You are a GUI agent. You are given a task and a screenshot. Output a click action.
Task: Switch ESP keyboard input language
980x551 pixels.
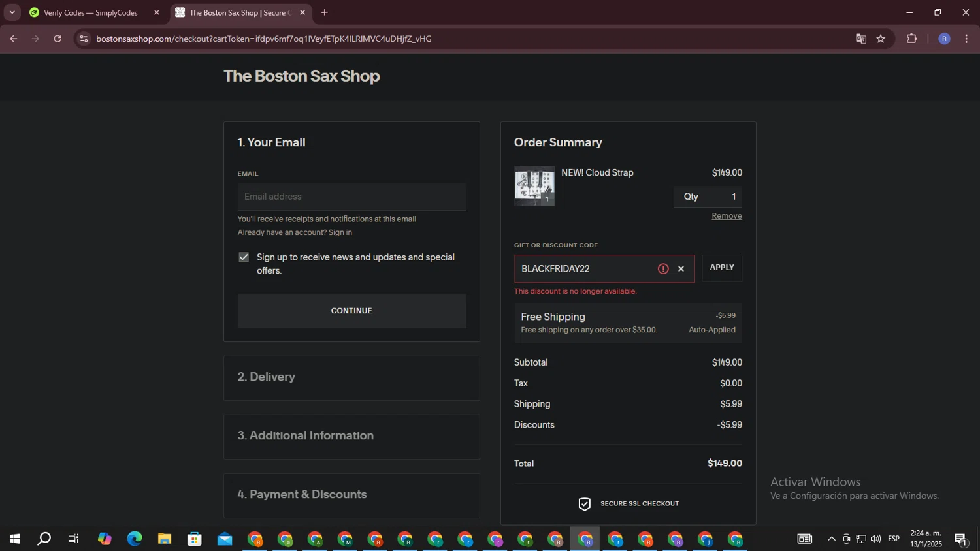(894, 539)
